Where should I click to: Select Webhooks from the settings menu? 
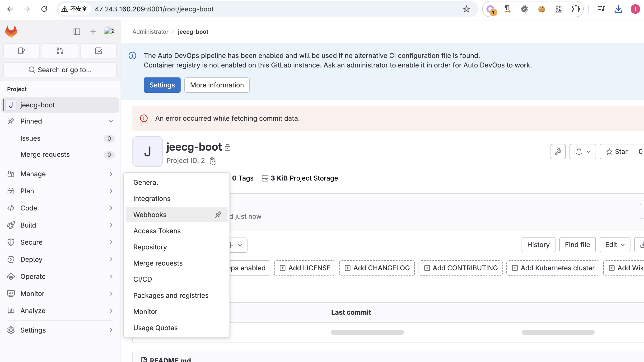pos(150,215)
